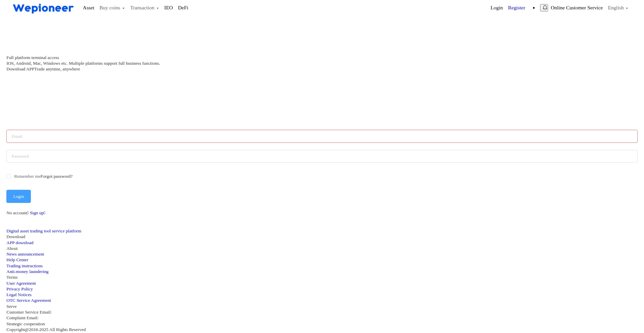Screen dimensions: 644x333
Task: Go to the IEO page
Action: coord(168,8)
